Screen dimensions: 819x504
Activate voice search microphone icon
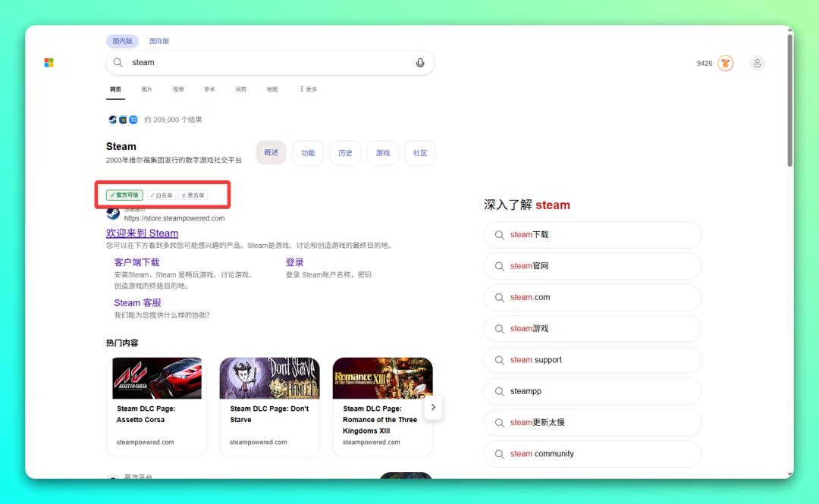[420, 63]
